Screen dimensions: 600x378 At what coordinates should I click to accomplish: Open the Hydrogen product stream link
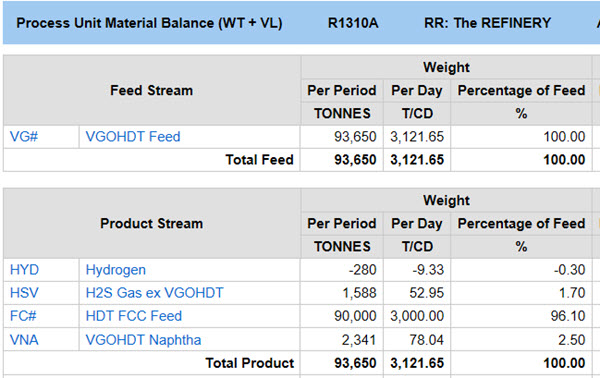[116, 270]
